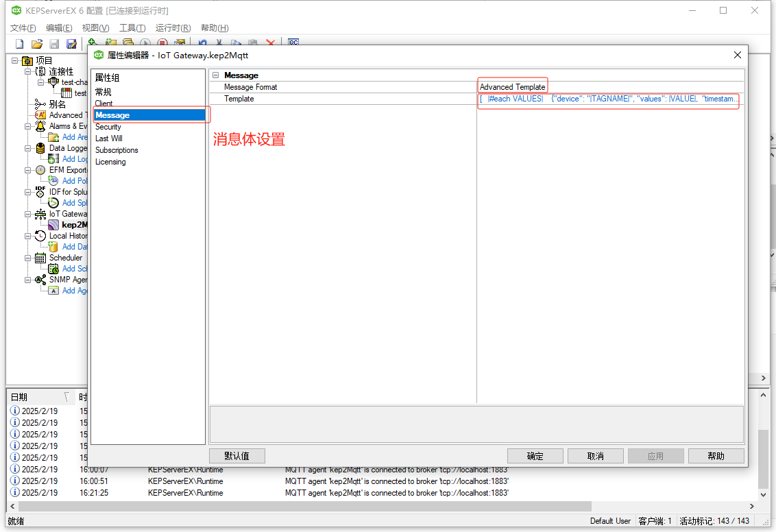Click the 帮助 help button in dialog
Image resolution: width=776 pixels, height=532 pixels.
[716, 456]
